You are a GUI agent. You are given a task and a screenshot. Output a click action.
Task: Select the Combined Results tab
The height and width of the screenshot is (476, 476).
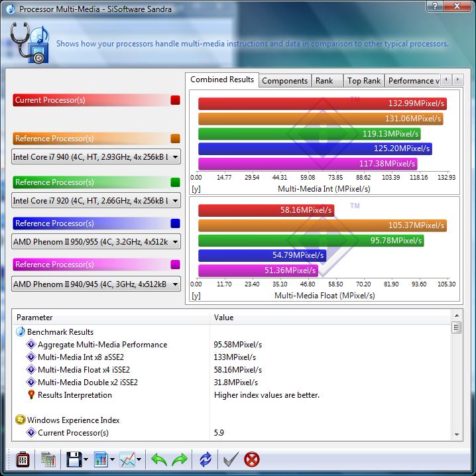coord(222,80)
